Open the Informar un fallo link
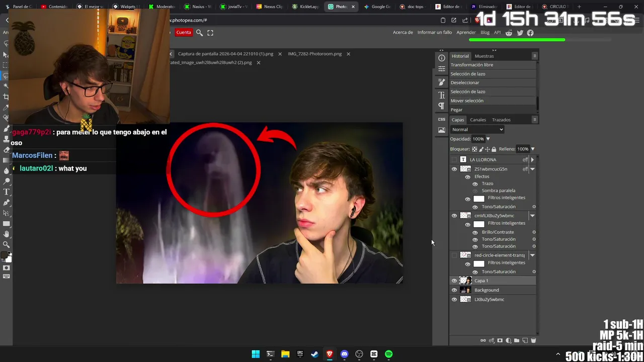Screen dimensions: 644x362 [435, 33]
